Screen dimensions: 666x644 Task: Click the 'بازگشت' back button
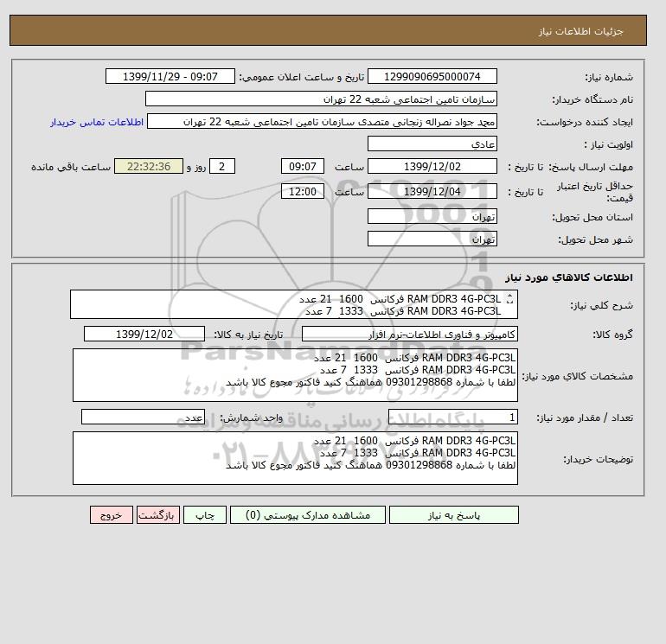pos(158,515)
